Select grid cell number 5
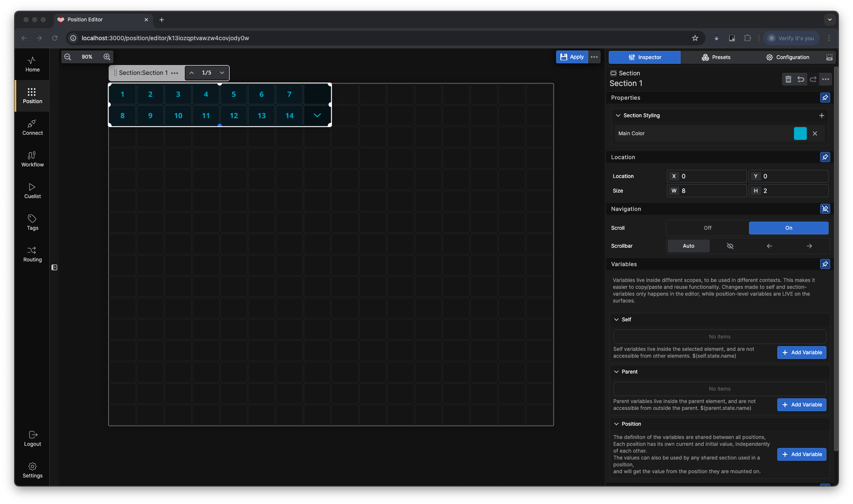 [234, 95]
